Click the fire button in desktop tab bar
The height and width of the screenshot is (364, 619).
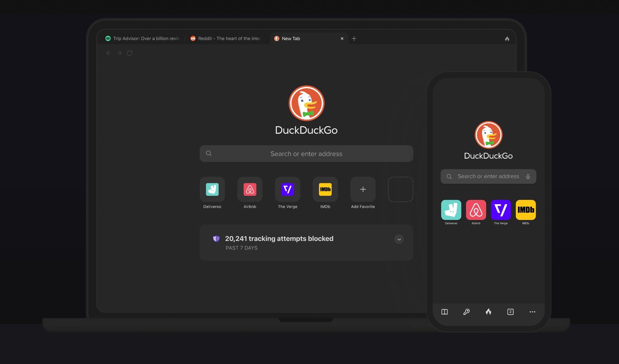click(507, 39)
